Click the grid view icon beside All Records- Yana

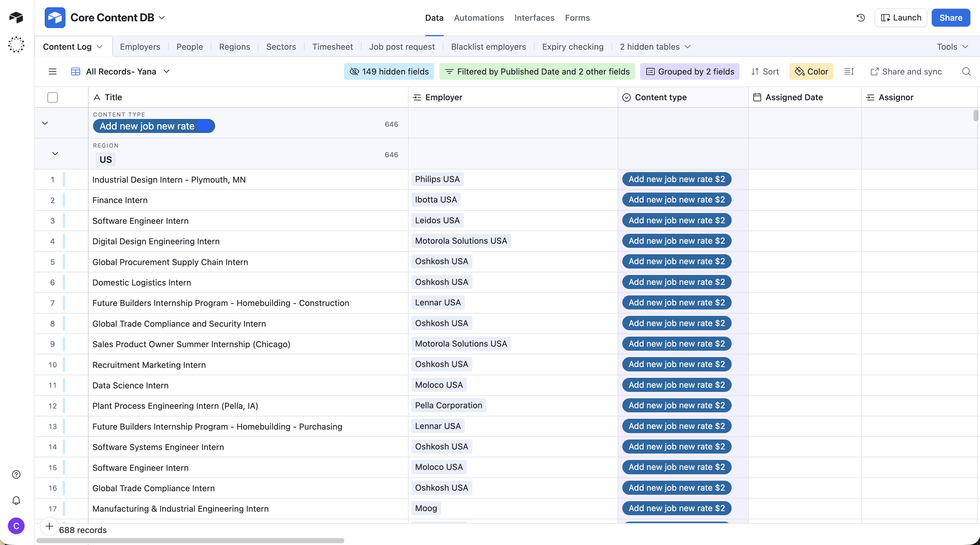coord(75,72)
